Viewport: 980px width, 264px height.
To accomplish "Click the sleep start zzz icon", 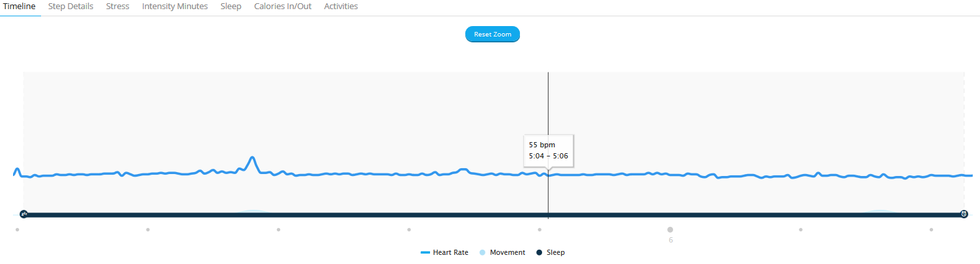I will pyautogui.click(x=23, y=214).
